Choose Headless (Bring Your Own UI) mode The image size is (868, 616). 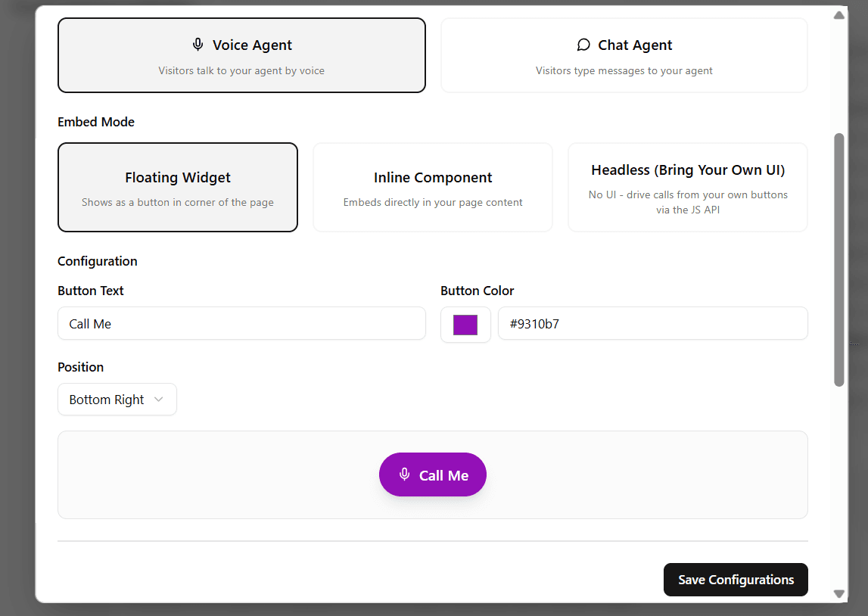tap(688, 187)
